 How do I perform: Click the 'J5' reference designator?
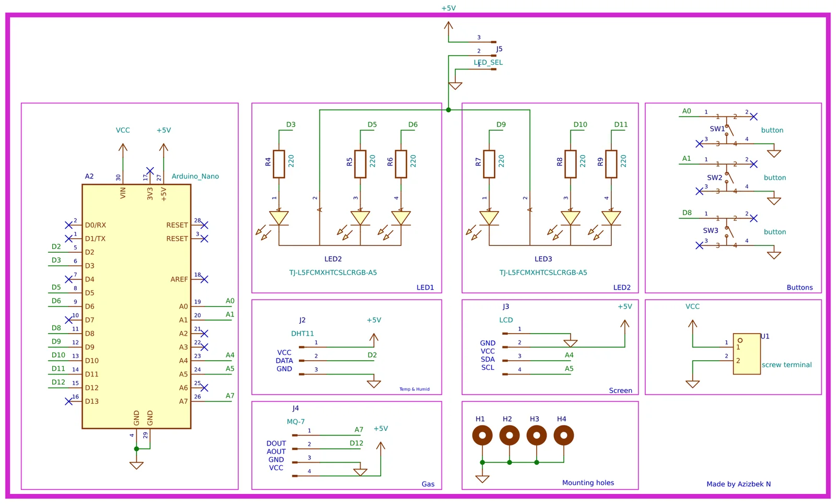pyautogui.click(x=500, y=49)
